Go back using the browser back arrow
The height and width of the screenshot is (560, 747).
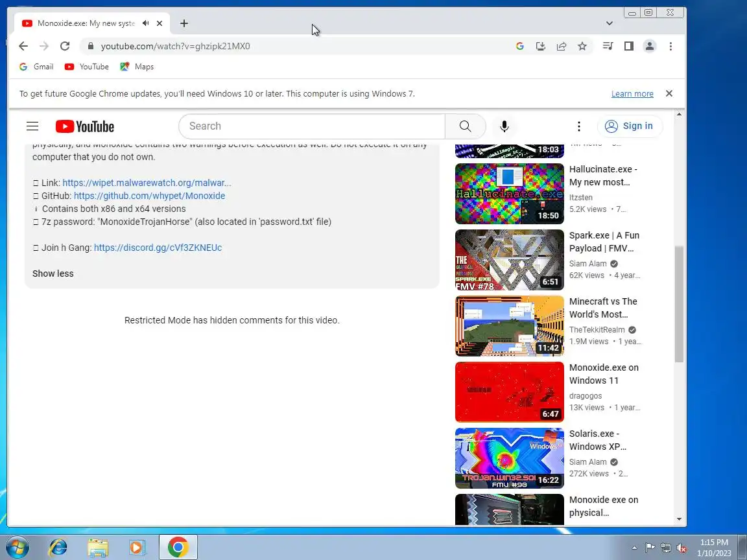point(23,46)
